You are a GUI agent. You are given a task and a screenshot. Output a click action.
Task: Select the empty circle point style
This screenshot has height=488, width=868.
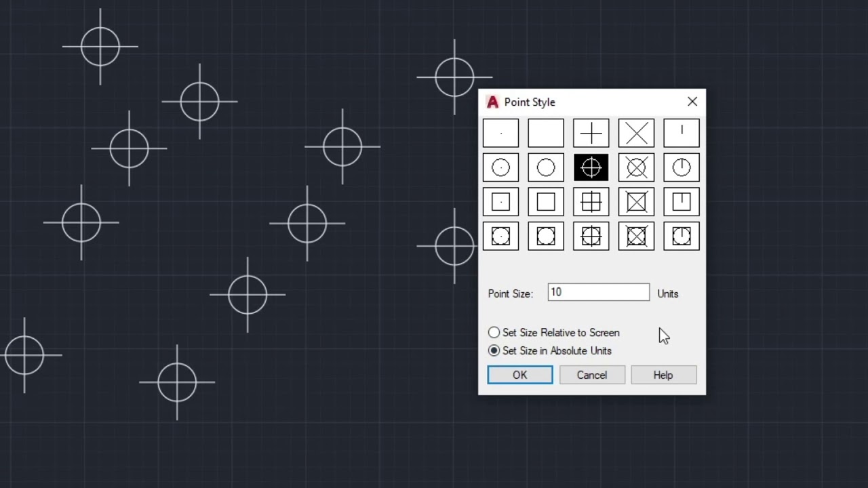(x=546, y=167)
